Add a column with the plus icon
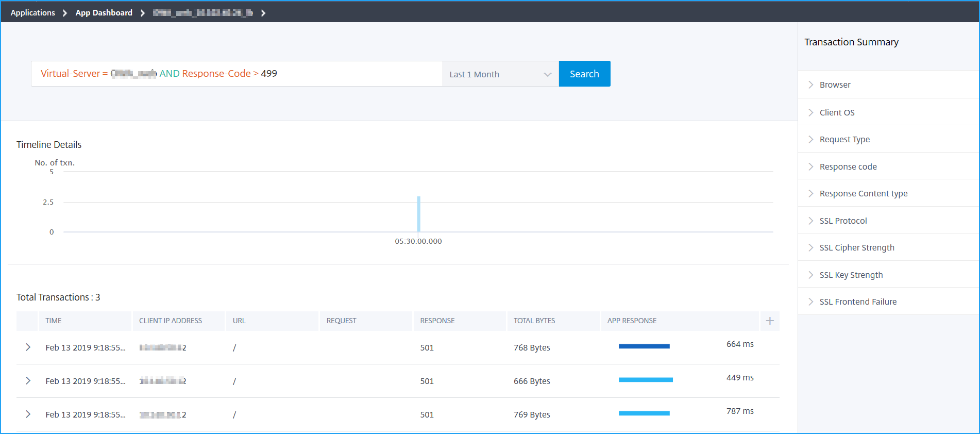Image resolution: width=980 pixels, height=434 pixels. coord(770,321)
